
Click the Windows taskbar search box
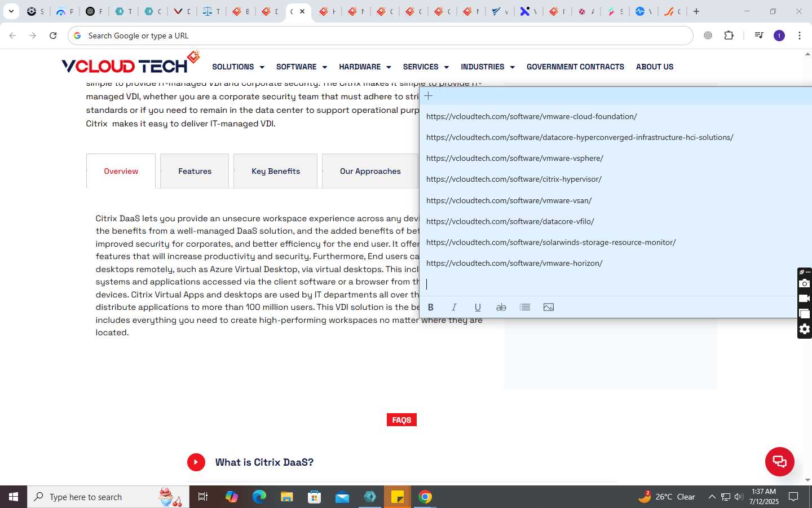coord(108,497)
